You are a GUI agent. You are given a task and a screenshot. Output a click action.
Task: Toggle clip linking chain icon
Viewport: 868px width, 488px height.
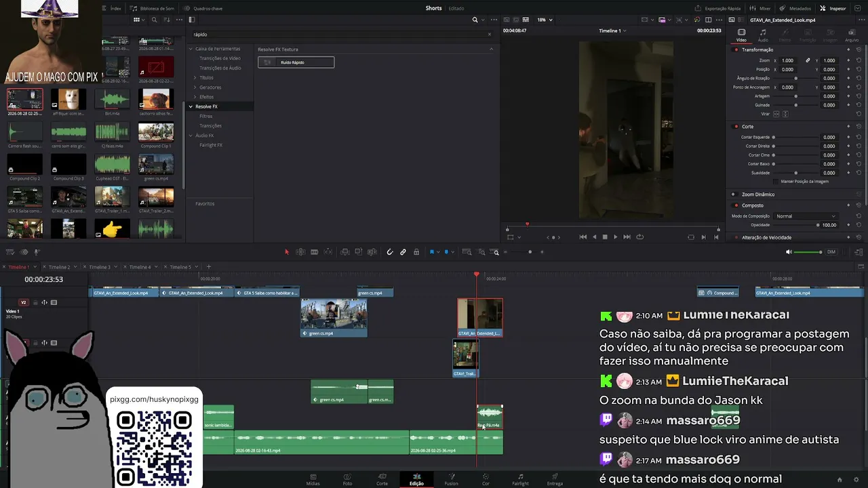pyautogui.click(x=403, y=252)
